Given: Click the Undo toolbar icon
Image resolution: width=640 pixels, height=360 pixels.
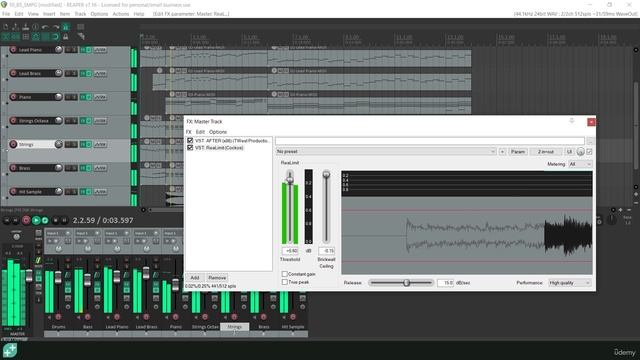Looking at the screenshot, I should [x=45, y=27].
